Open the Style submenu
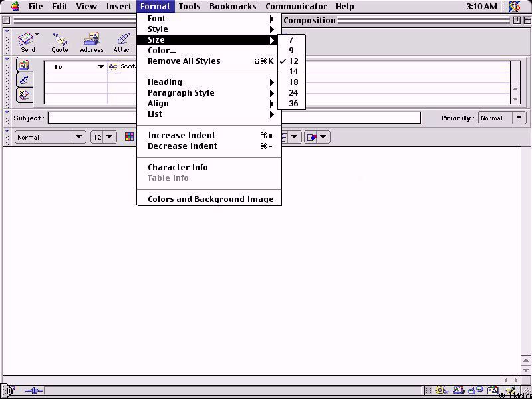532x399 pixels. 209,29
